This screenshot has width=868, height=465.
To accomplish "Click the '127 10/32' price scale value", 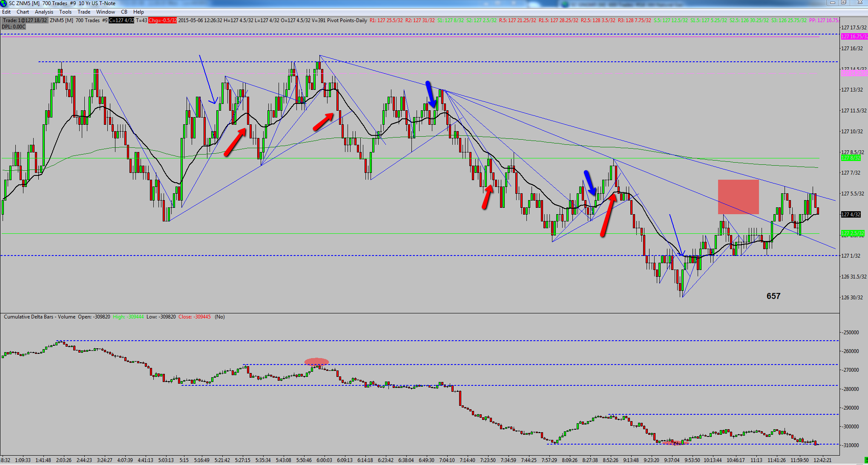I will (x=852, y=132).
